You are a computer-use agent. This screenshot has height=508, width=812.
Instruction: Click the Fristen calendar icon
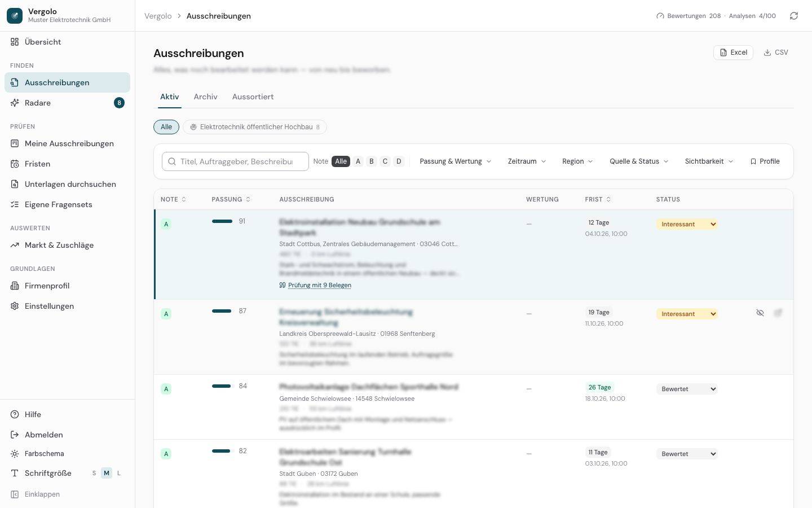pyautogui.click(x=15, y=164)
